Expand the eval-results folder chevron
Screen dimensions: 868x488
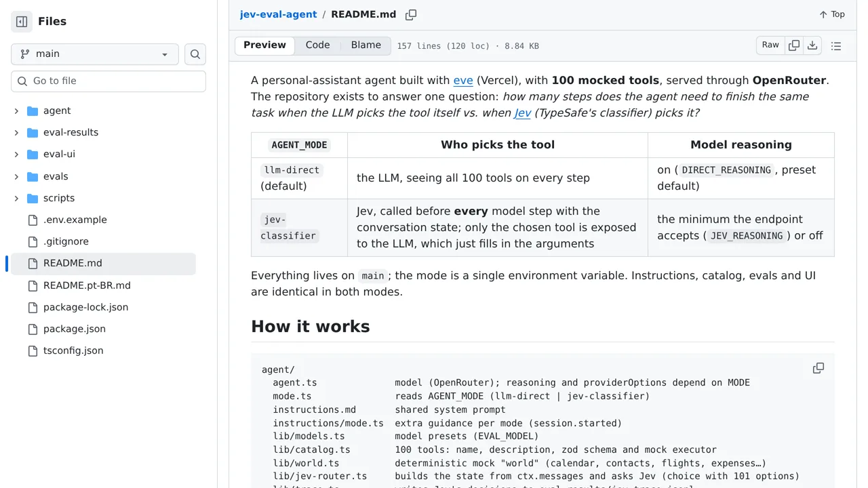click(x=16, y=133)
